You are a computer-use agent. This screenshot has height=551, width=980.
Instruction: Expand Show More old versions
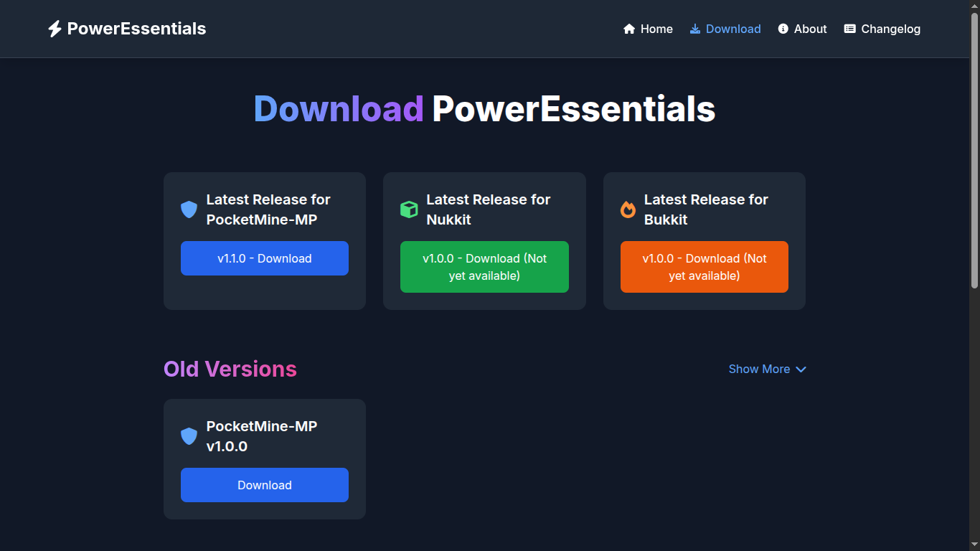click(768, 369)
